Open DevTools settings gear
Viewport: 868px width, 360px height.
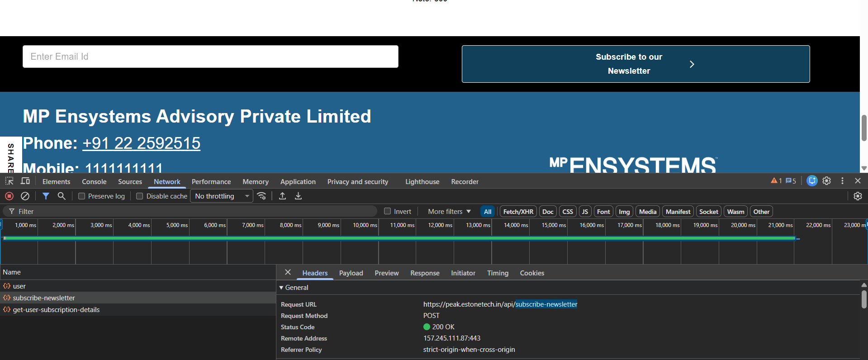pyautogui.click(x=826, y=181)
